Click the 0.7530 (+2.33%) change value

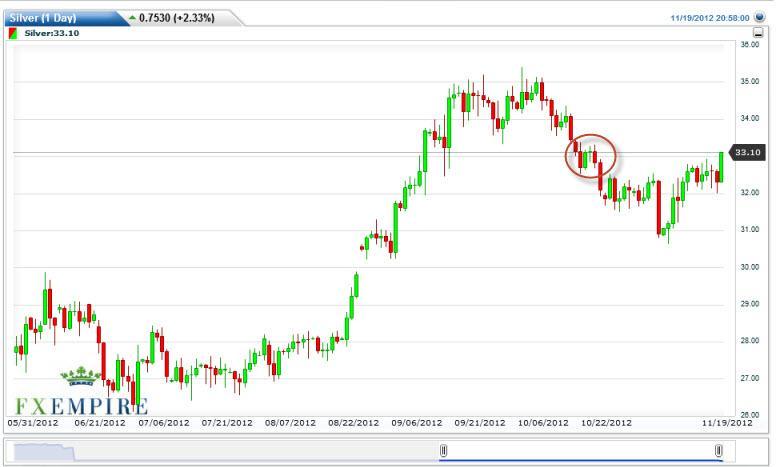coord(177,18)
